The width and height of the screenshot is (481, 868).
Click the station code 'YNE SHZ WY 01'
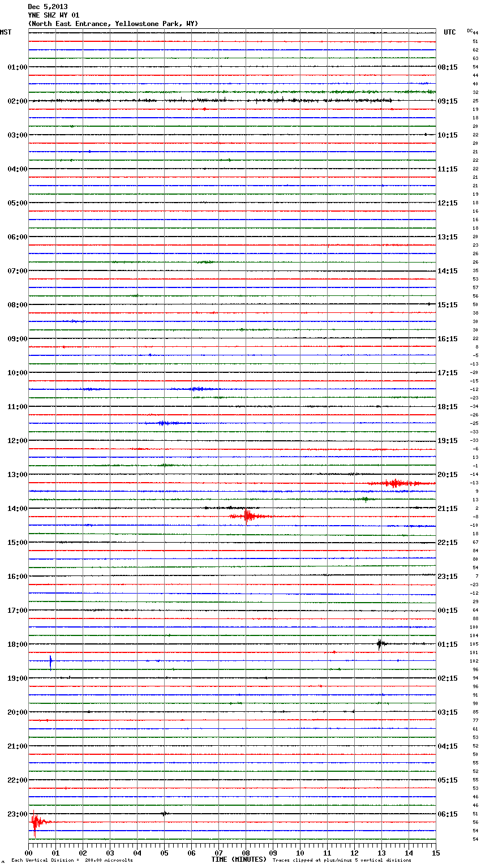pos(54,15)
